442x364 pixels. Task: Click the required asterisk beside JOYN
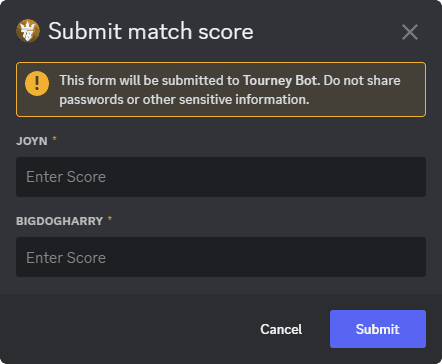point(54,139)
